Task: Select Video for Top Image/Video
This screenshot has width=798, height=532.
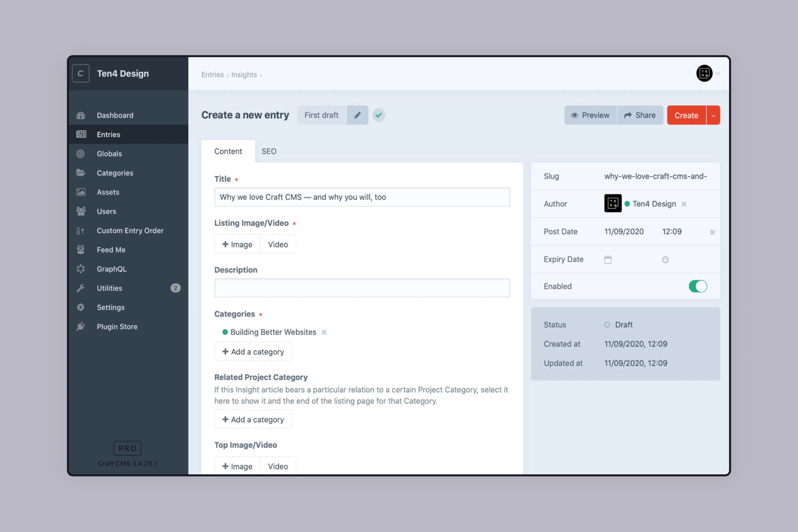Action: (x=278, y=466)
